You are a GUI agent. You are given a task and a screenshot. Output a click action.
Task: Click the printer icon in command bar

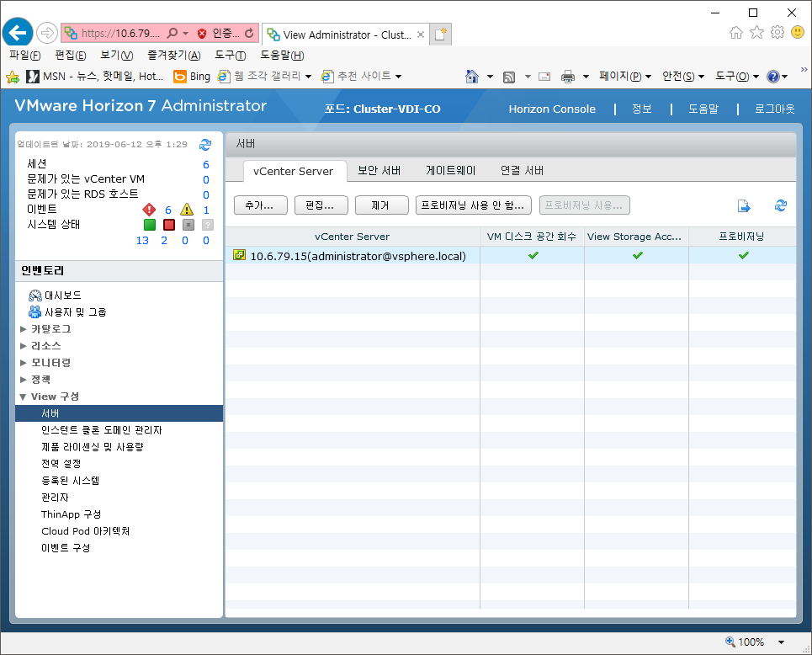(x=568, y=77)
